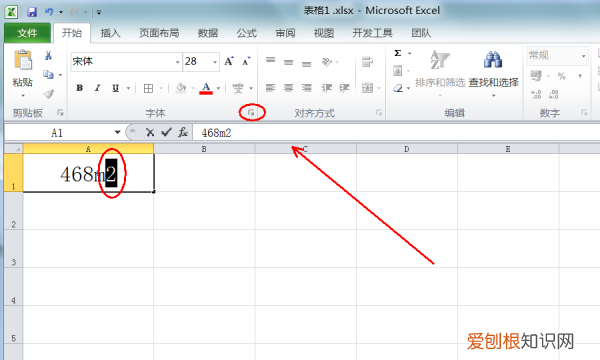Click the Fill Color paint bucket icon
Viewport: 600px width, 360px height.
click(x=181, y=88)
